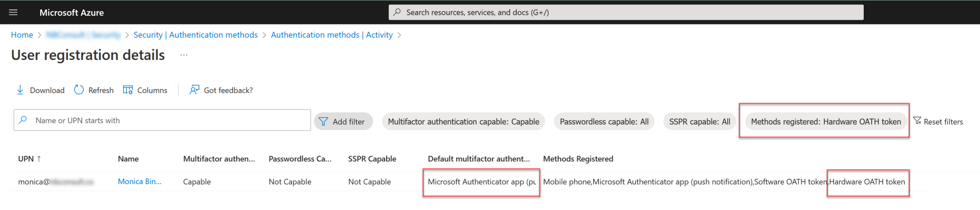Sort by Default multifactor authent... column header
Viewport: 980px width, 210px height.
479,159
